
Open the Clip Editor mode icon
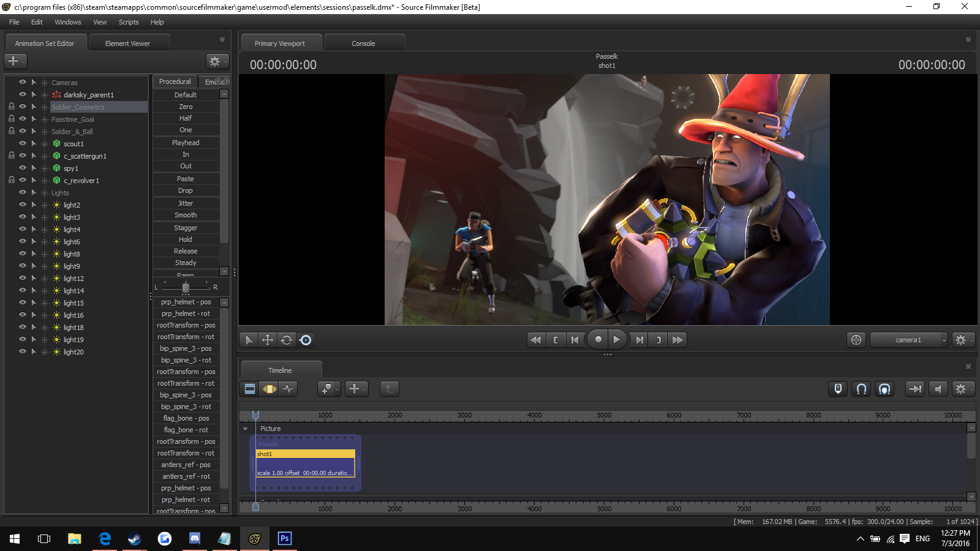click(x=250, y=389)
